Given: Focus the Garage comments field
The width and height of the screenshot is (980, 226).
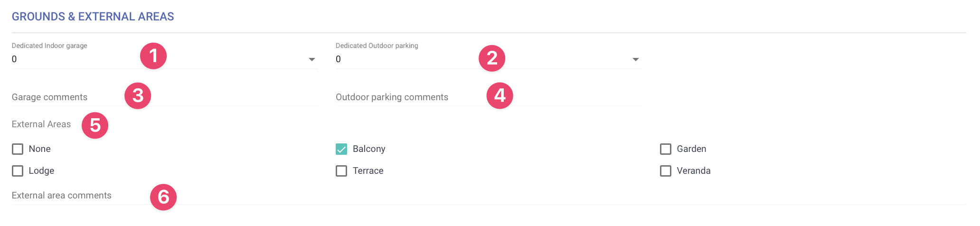Looking at the screenshot, I should 66,97.
